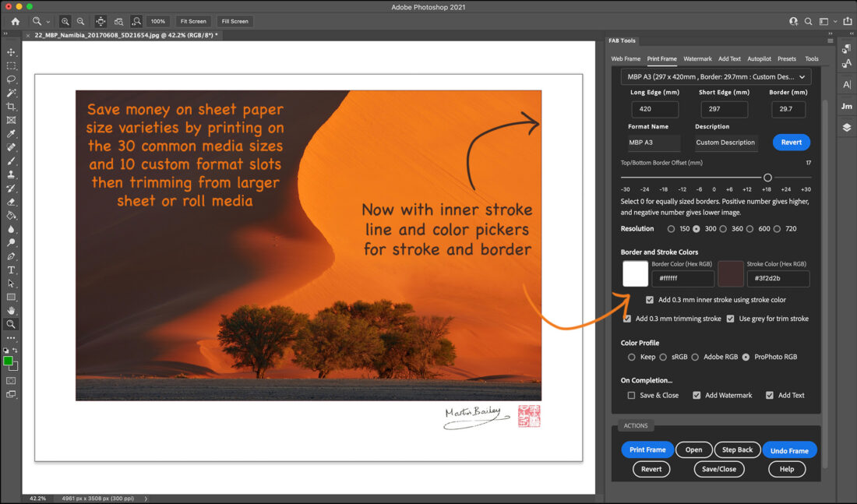
Task: Open the Layers panel icon
Action: (846, 128)
